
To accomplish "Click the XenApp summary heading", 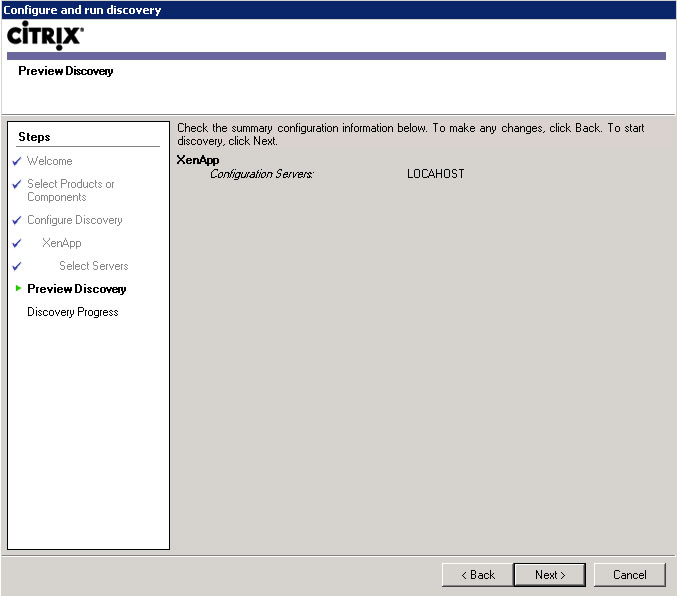I will pos(198,160).
